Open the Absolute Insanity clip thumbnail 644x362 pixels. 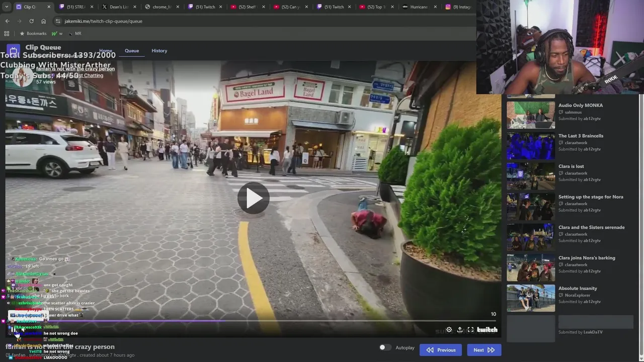531,298
